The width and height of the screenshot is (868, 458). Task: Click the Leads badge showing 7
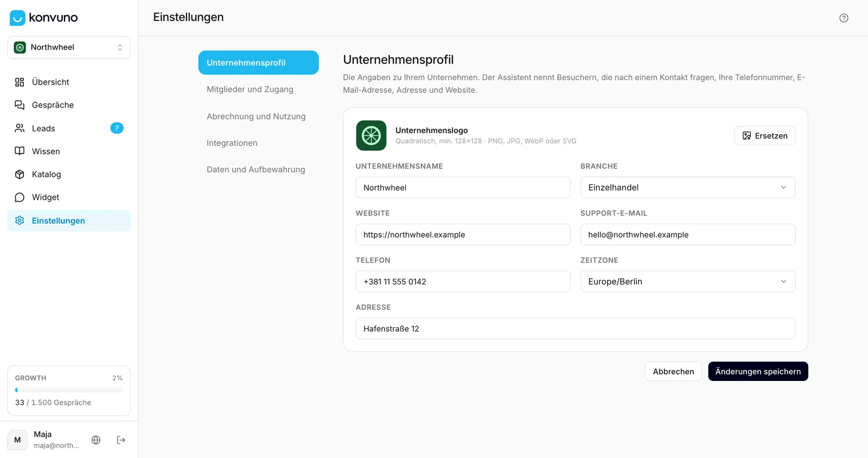(117, 128)
